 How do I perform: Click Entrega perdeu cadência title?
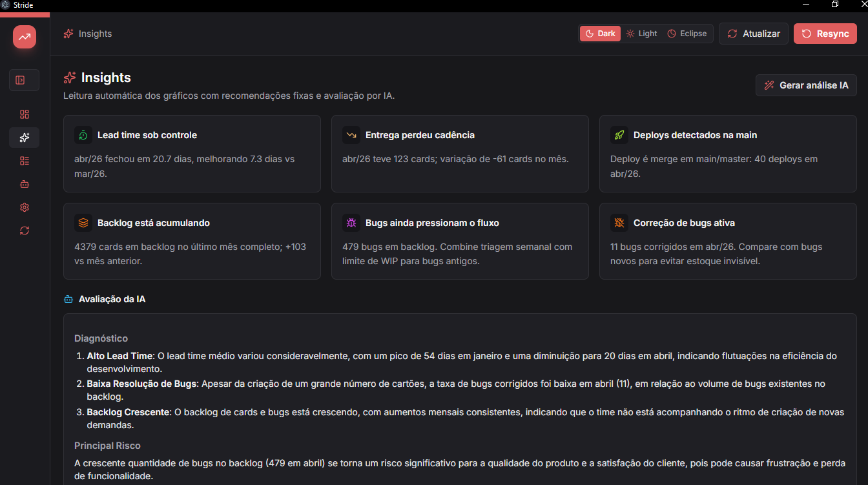pyautogui.click(x=420, y=135)
